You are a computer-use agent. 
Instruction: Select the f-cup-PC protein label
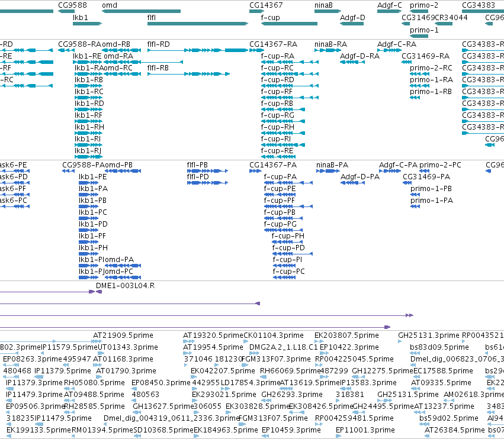pyautogui.click(x=289, y=272)
